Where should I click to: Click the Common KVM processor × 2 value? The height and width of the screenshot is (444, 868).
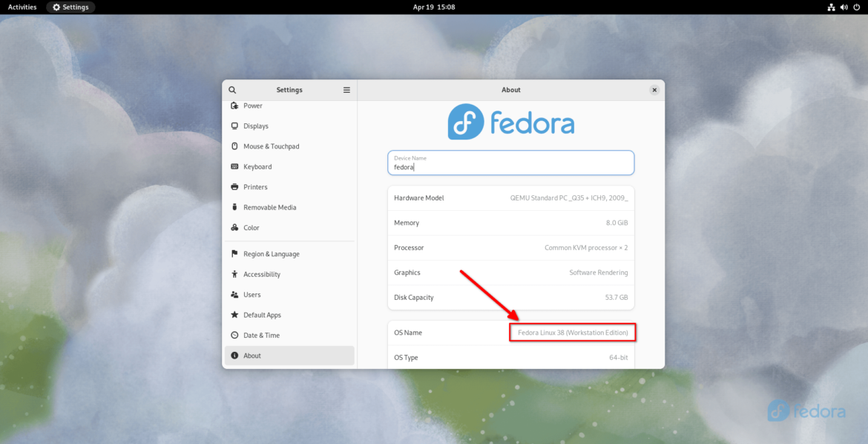point(586,248)
